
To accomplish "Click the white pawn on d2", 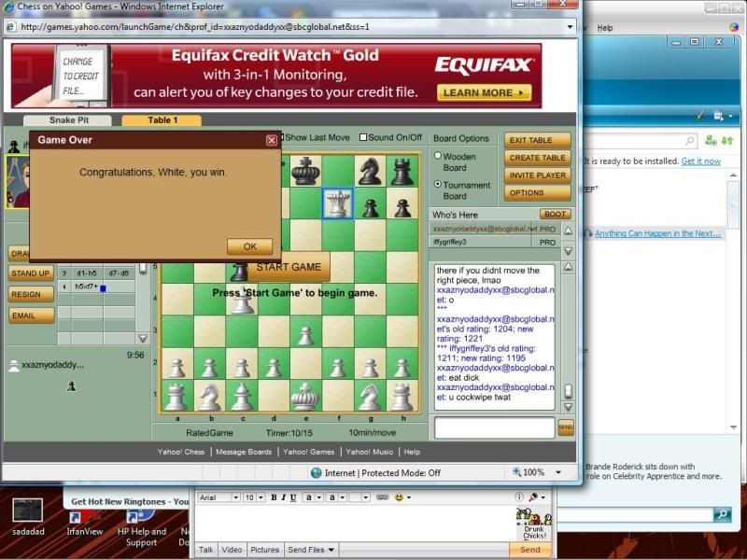I will click(x=274, y=368).
